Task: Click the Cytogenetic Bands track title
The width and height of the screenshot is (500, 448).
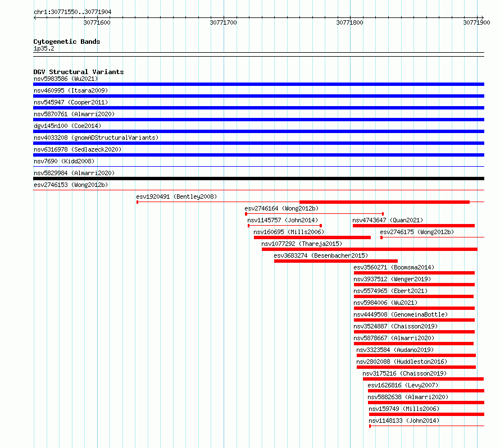Action: coord(67,42)
